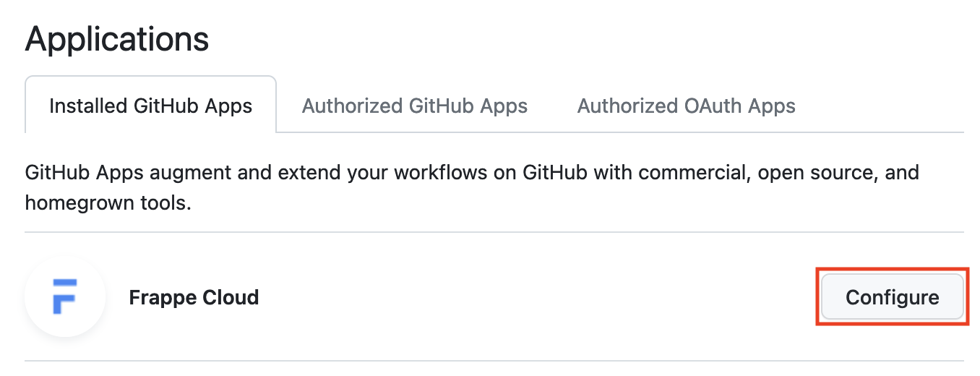Click the Frappe Cloud app name
Image resolution: width=980 pixels, height=376 pixels.
[194, 297]
